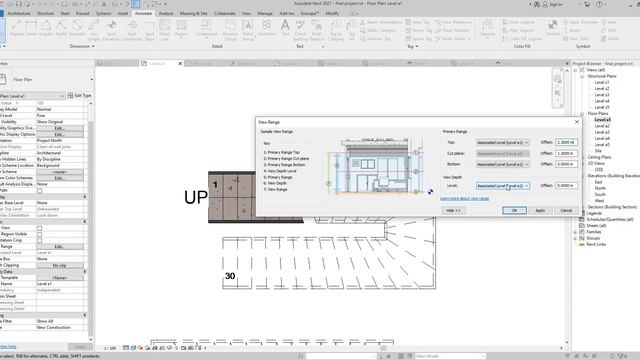Open the Systems ribbon tab
This screenshot has width=640, height=360.
click(x=103, y=13)
